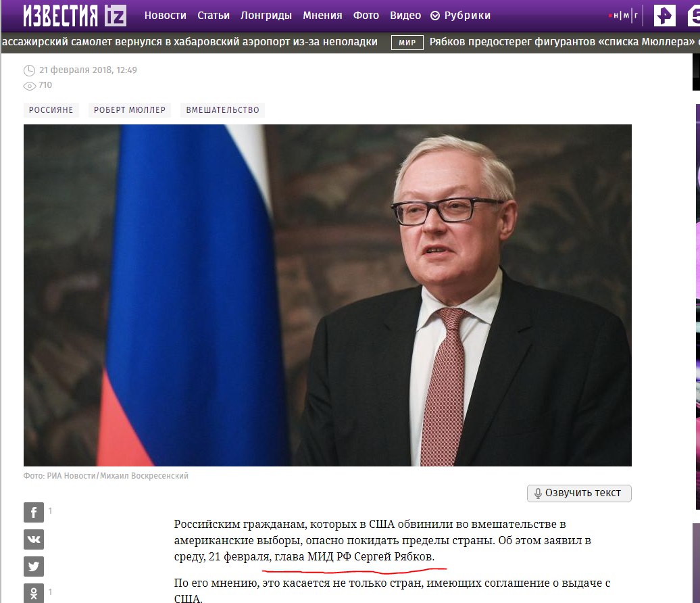700x603 pixels.
Task: Open the Фото section
Action: click(x=366, y=16)
